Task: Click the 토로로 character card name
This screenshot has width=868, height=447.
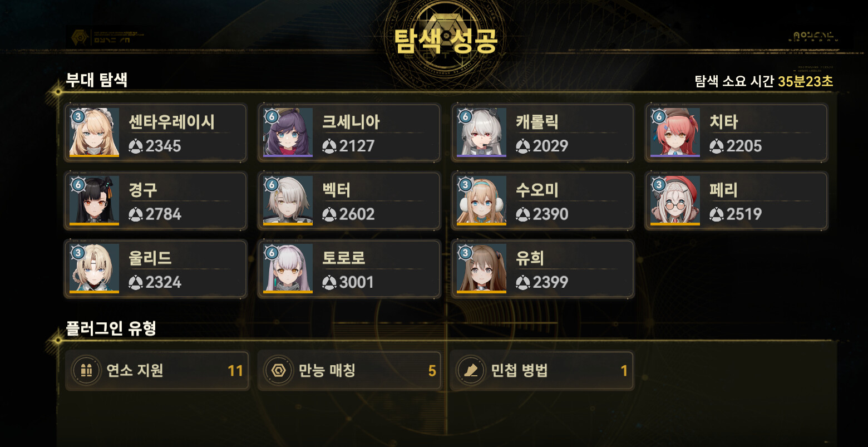Action: tap(343, 258)
